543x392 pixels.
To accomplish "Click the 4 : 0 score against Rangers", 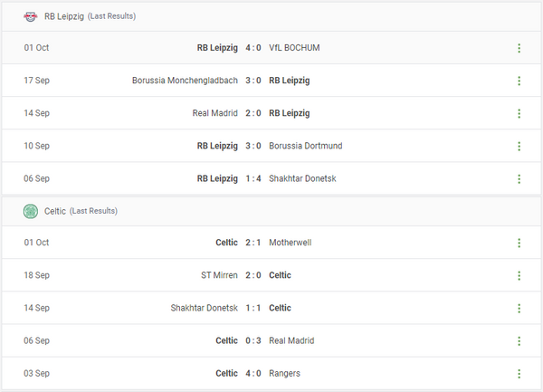I will coord(253,373).
